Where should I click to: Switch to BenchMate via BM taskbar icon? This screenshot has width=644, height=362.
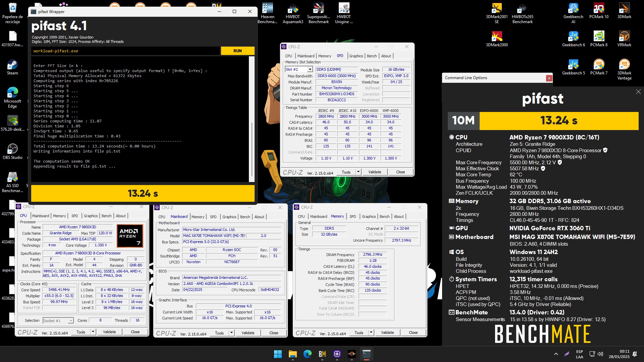pos(322,354)
